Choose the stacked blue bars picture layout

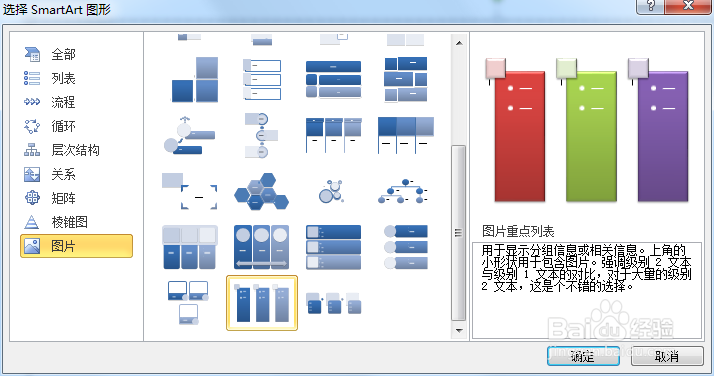333,80
